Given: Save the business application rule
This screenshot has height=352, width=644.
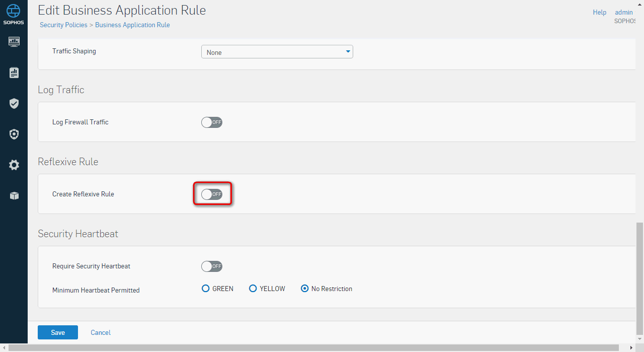Looking at the screenshot, I should (58, 332).
